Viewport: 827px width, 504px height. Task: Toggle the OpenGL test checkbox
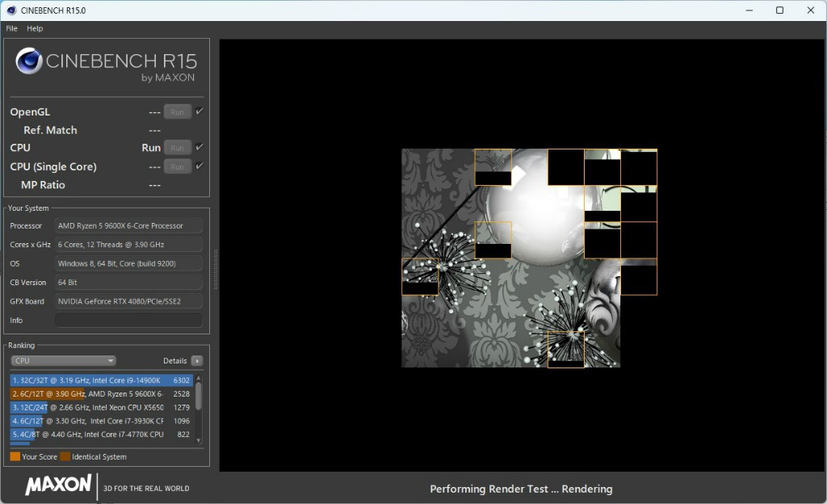tap(199, 111)
